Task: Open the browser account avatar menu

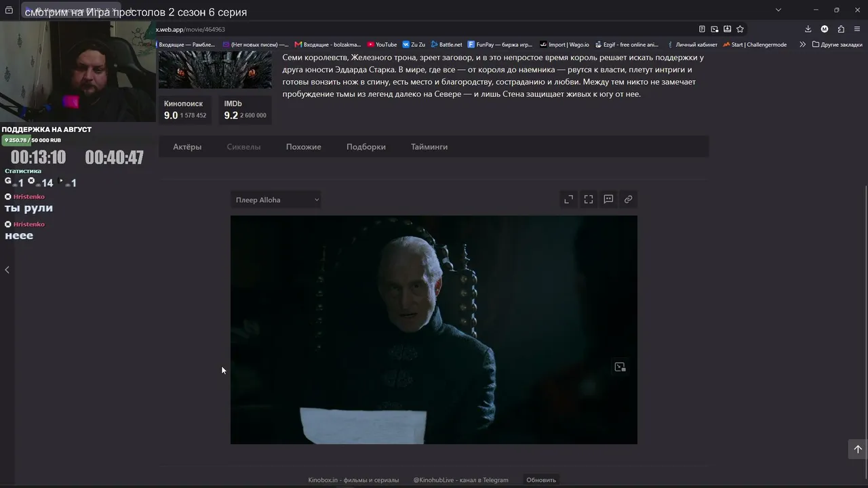Action: (x=825, y=29)
